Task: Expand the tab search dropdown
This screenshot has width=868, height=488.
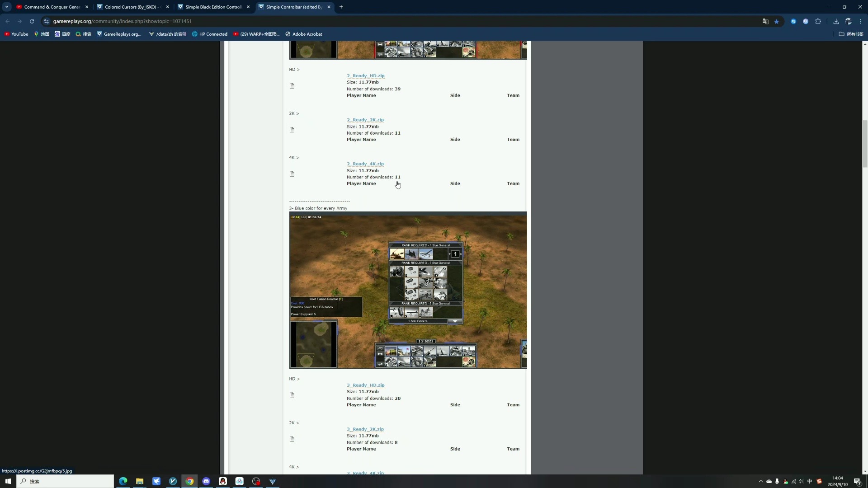Action: click(7, 7)
